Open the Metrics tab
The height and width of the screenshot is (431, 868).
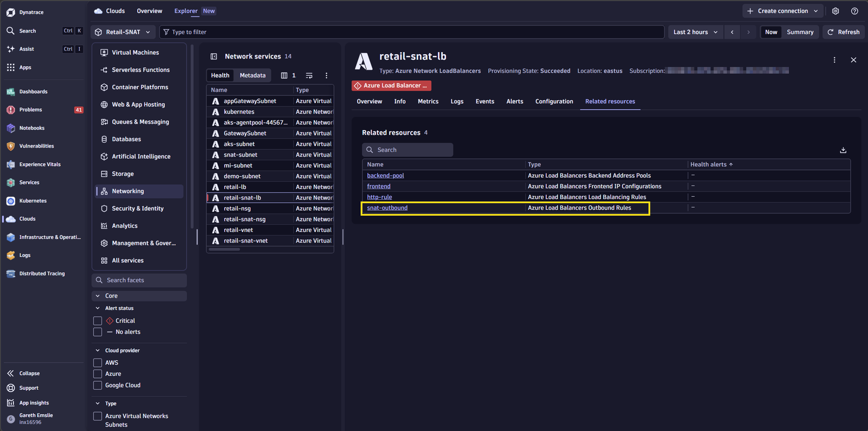[428, 101]
